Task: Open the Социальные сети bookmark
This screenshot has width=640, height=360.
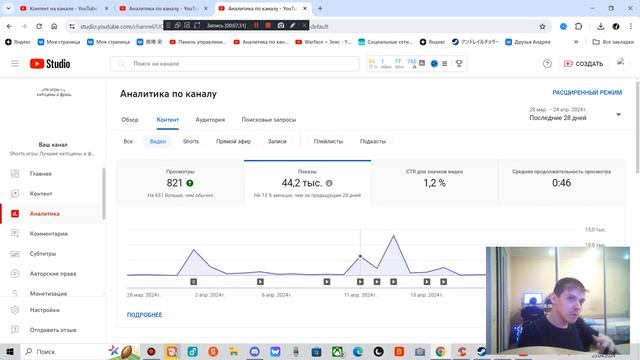Action: [386, 42]
